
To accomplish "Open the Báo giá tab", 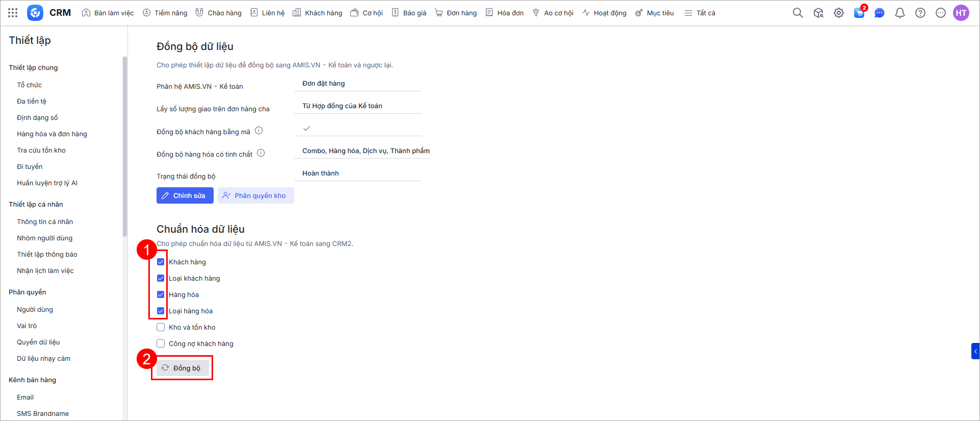I will click(x=409, y=13).
